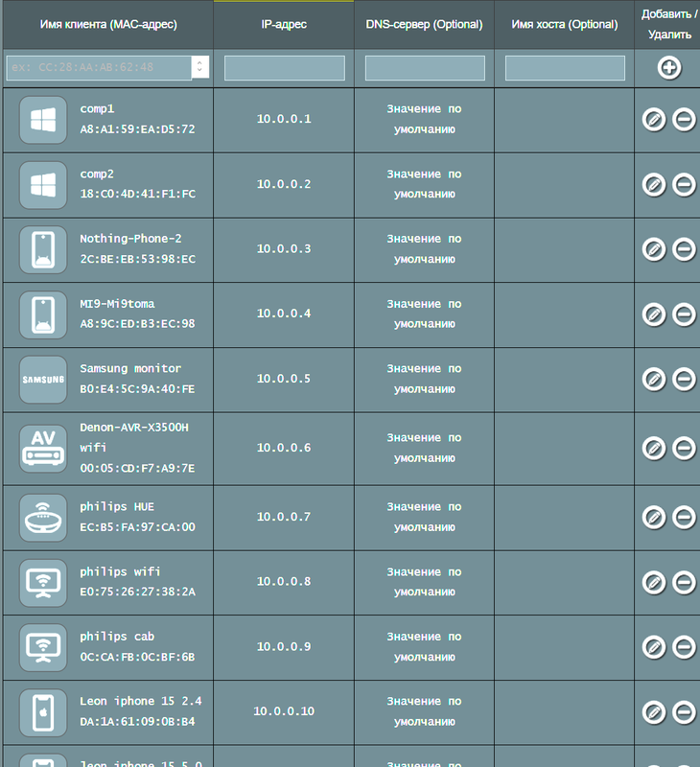Click the Android phone icon for MI9-Mi9toma
The height and width of the screenshot is (767, 700).
(43, 315)
